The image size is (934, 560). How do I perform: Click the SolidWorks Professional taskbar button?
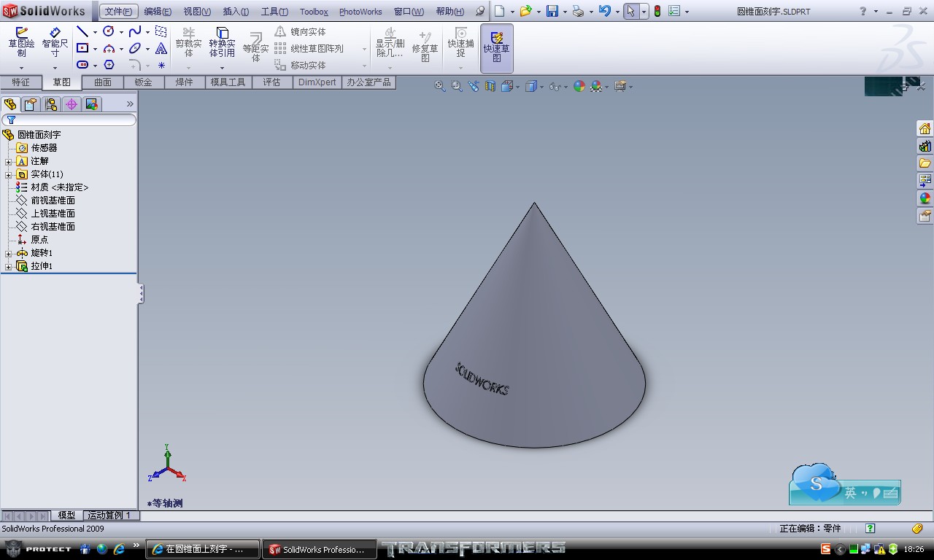click(320, 549)
